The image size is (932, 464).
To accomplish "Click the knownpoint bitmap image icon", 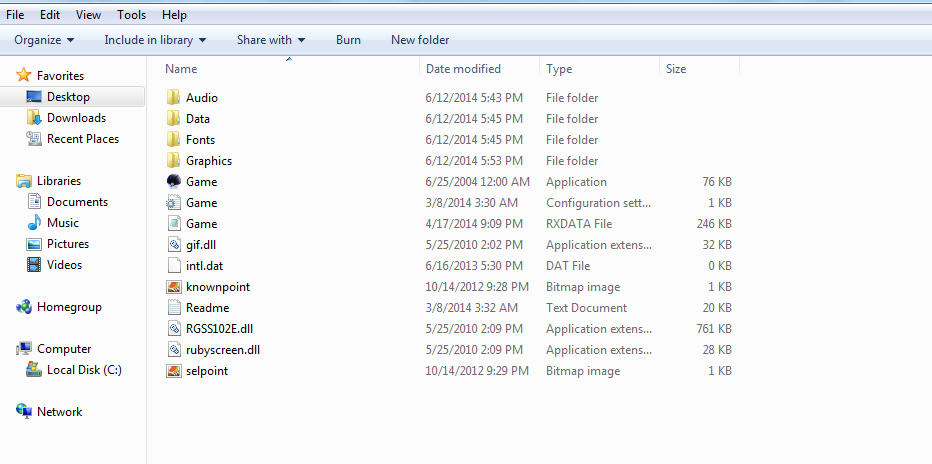I will [x=174, y=287].
